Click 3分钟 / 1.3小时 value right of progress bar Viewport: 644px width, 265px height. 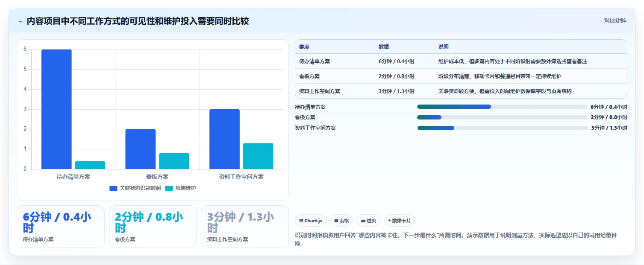tap(609, 128)
